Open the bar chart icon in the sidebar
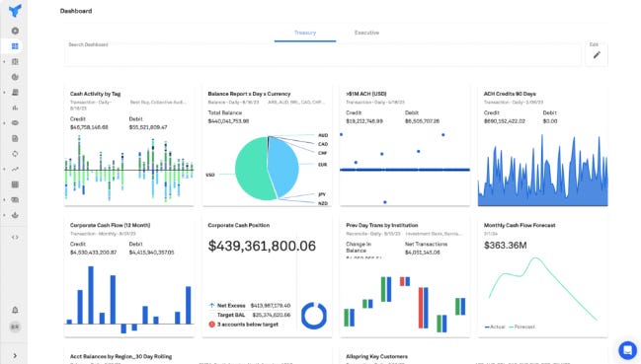Image resolution: width=641 pixels, height=364 pixels. click(x=15, y=108)
